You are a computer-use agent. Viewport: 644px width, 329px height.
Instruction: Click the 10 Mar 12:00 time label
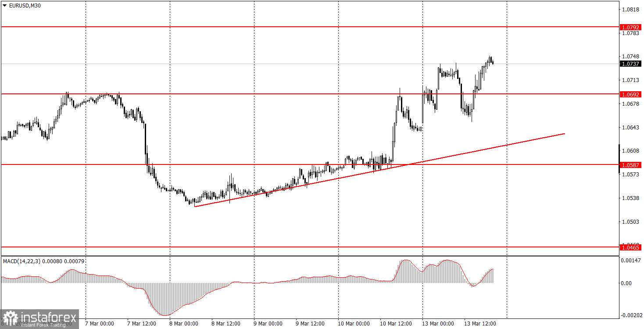[x=395, y=324]
